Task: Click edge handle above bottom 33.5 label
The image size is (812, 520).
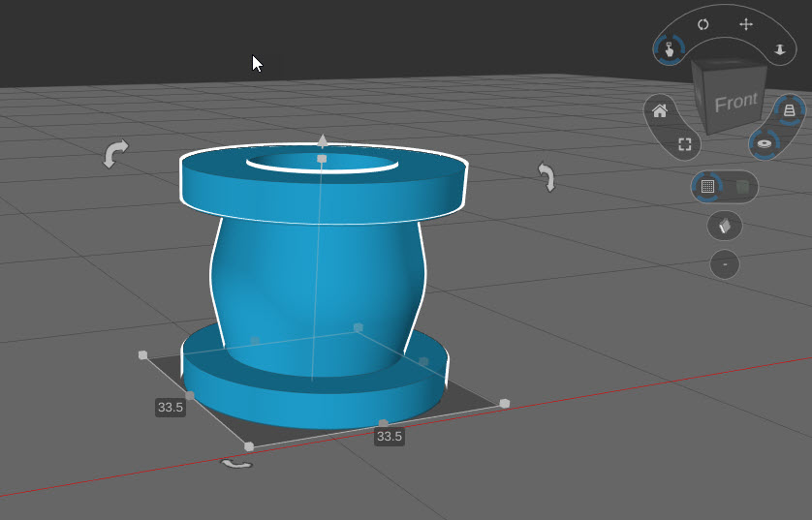Action: click(x=383, y=424)
